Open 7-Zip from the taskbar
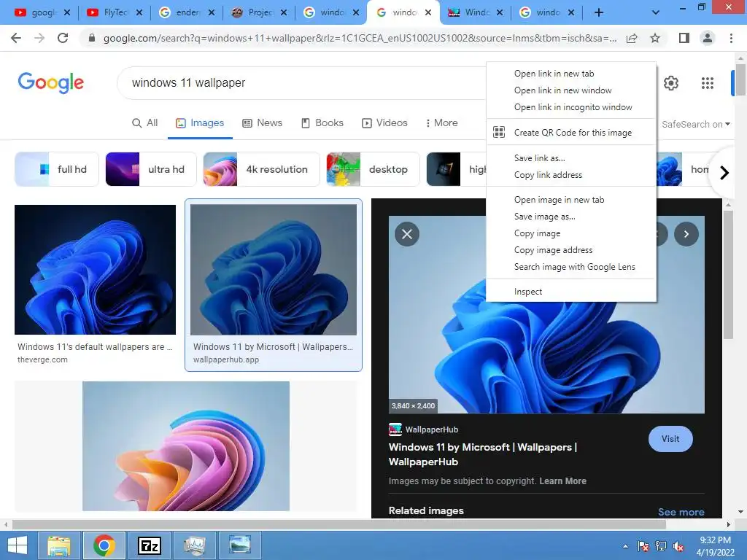Screen dimensions: 747x560 (x=149, y=545)
